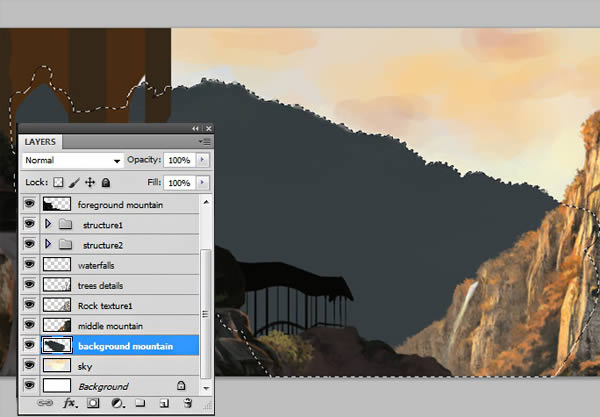Image resolution: width=600 pixels, height=417 pixels.
Task: Lock transparent pixels
Action: [x=58, y=182]
